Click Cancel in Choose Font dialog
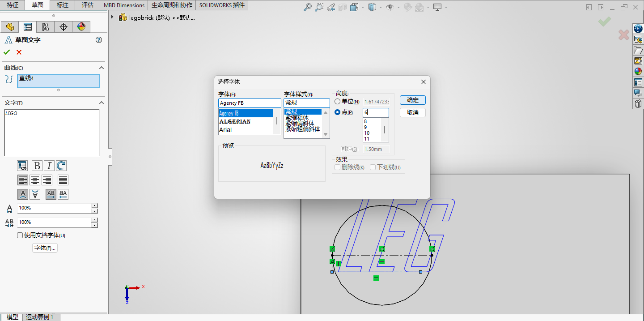 (x=413, y=112)
